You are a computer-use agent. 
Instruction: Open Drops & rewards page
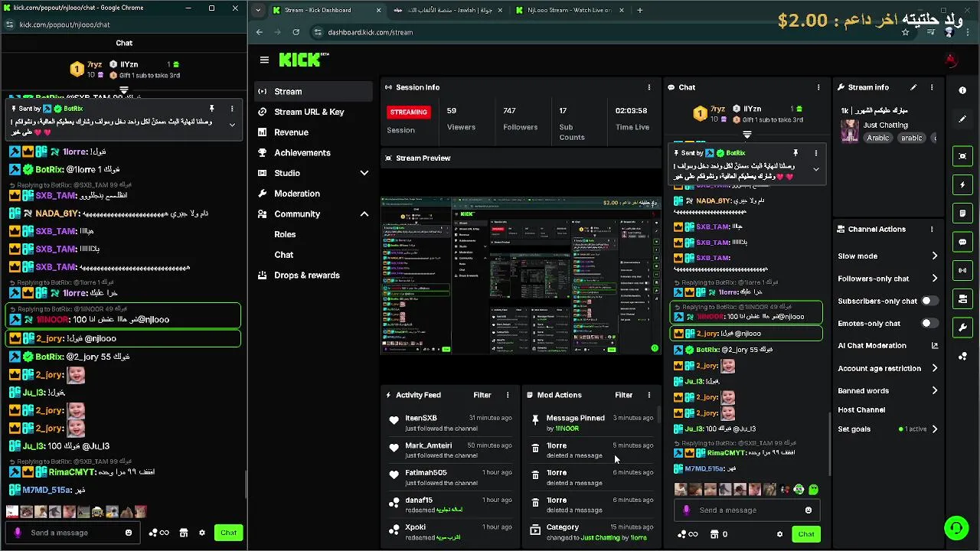pos(313,275)
